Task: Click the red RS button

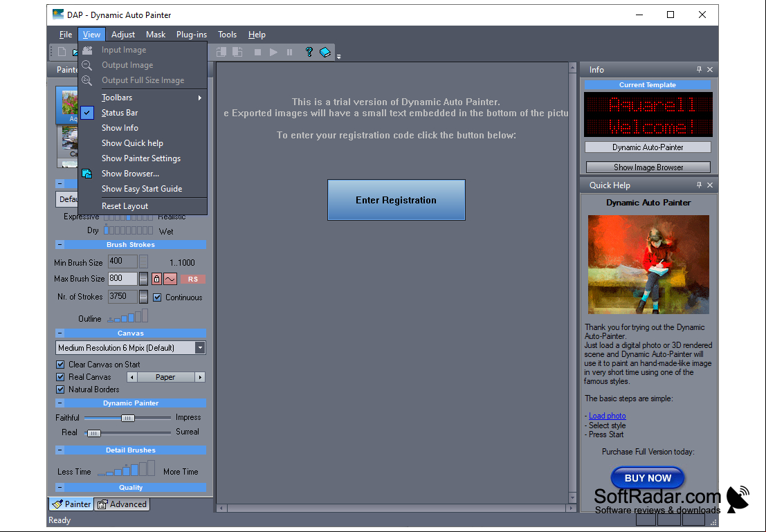Action: 193,279
